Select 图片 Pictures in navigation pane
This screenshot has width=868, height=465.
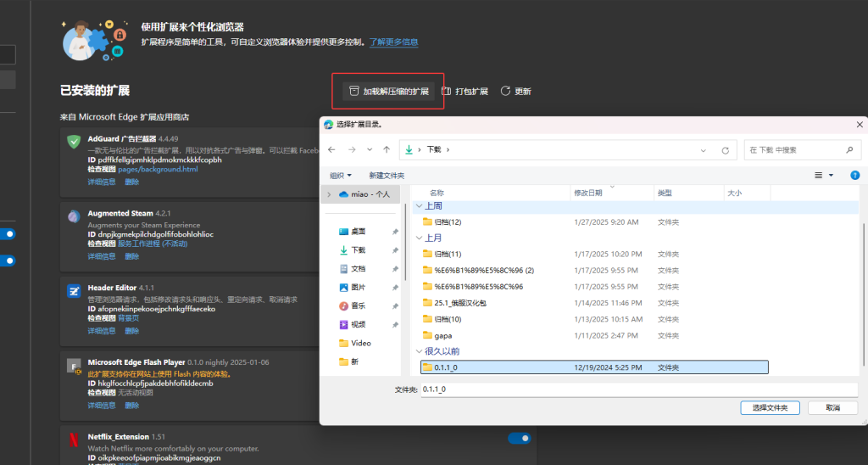click(359, 288)
